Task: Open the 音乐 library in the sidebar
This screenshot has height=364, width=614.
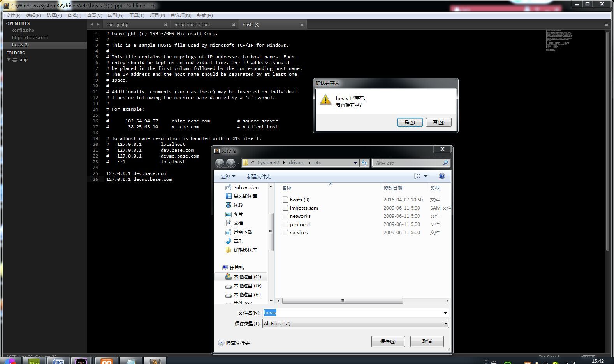Action: pyautogui.click(x=238, y=241)
